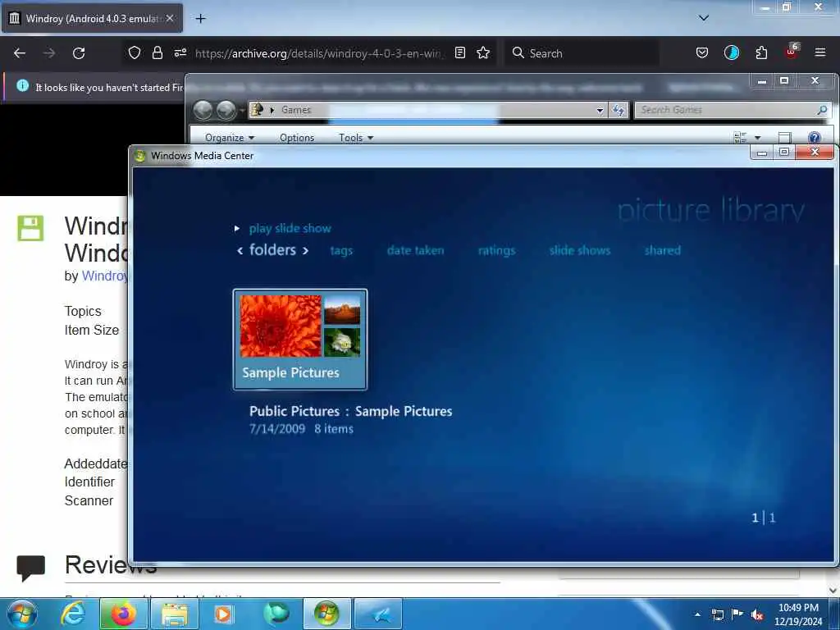Click the Windroy author link
Viewport: 840px width, 630px height.
click(104, 276)
